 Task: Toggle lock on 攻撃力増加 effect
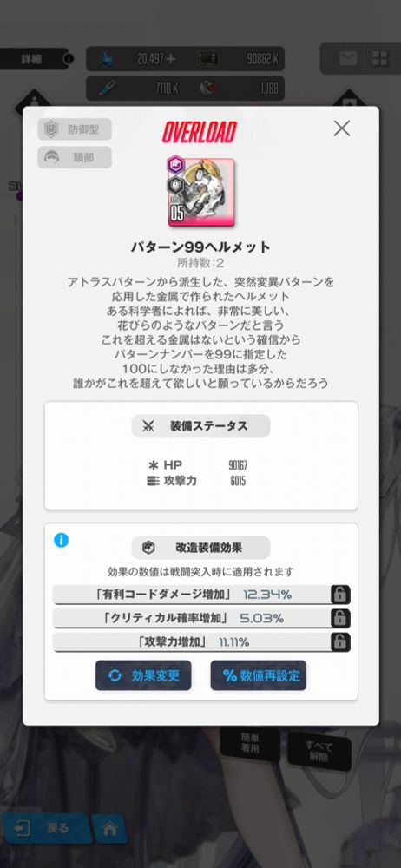(x=340, y=642)
